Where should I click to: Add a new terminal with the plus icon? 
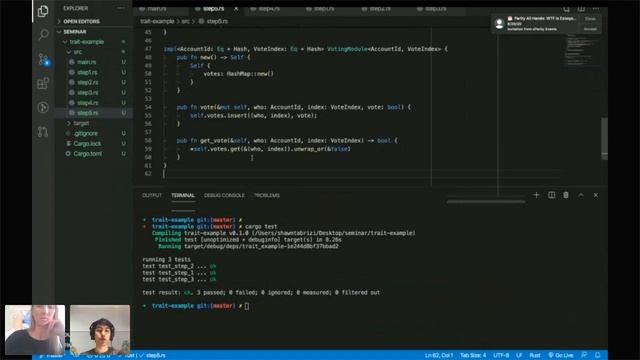(x=536, y=195)
